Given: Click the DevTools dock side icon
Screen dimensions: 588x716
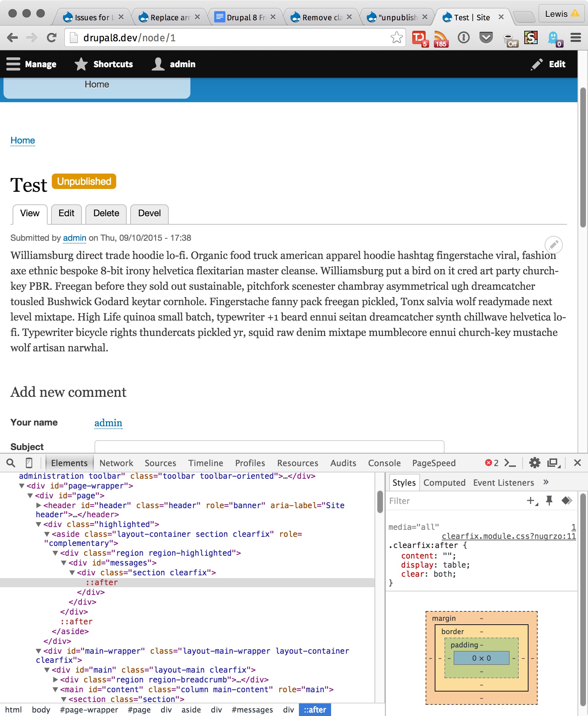Looking at the screenshot, I should (x=554, y=463).
